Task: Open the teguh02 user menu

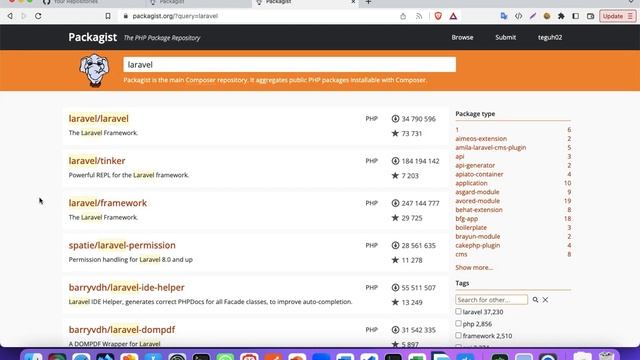Action: coord(550,37)
